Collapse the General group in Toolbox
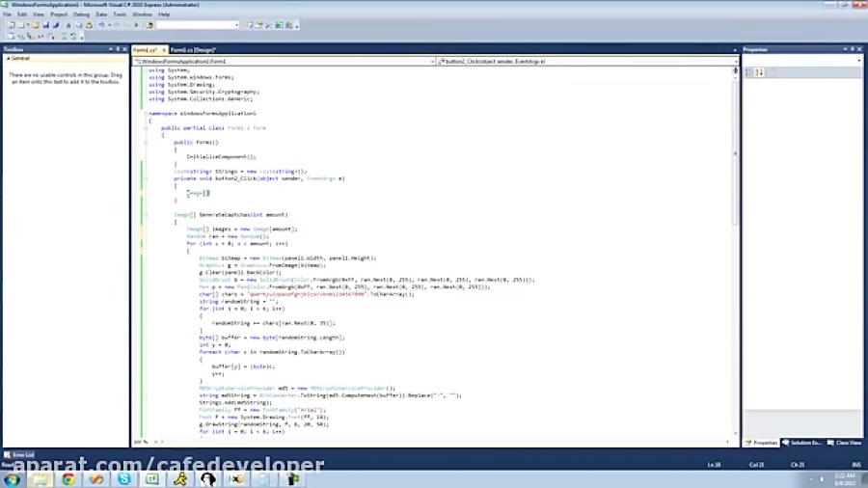 9,58
